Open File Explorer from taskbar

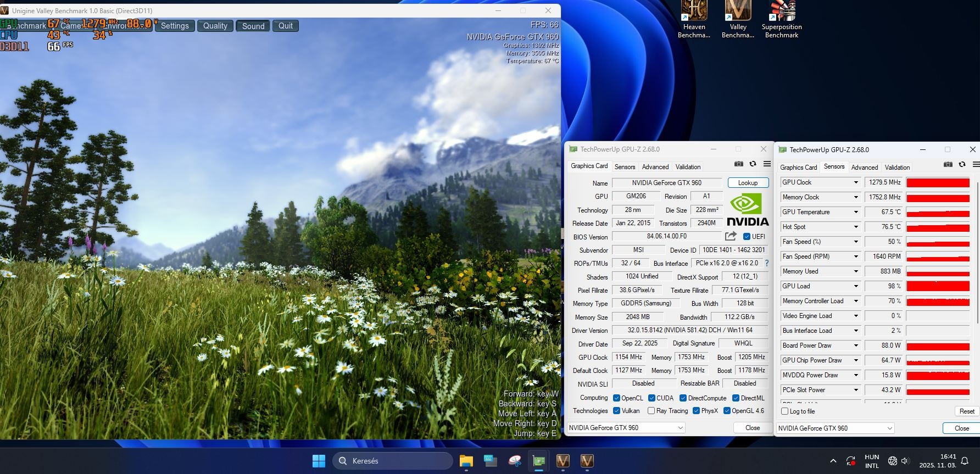[x=466, y=461]
